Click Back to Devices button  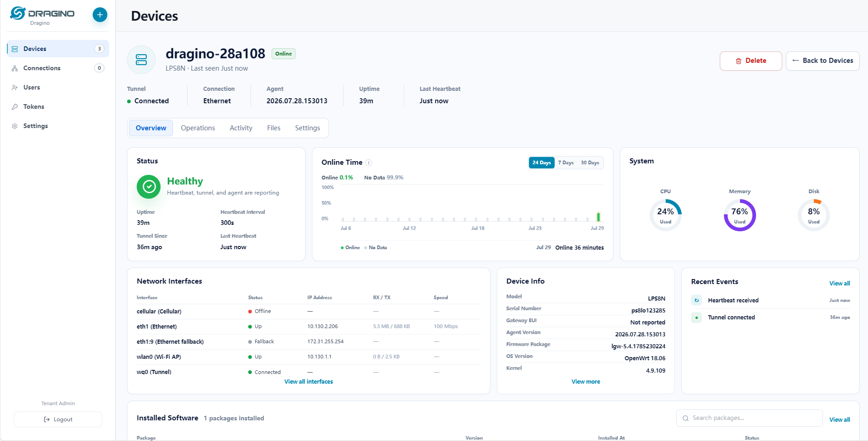(x=823, y=61)
